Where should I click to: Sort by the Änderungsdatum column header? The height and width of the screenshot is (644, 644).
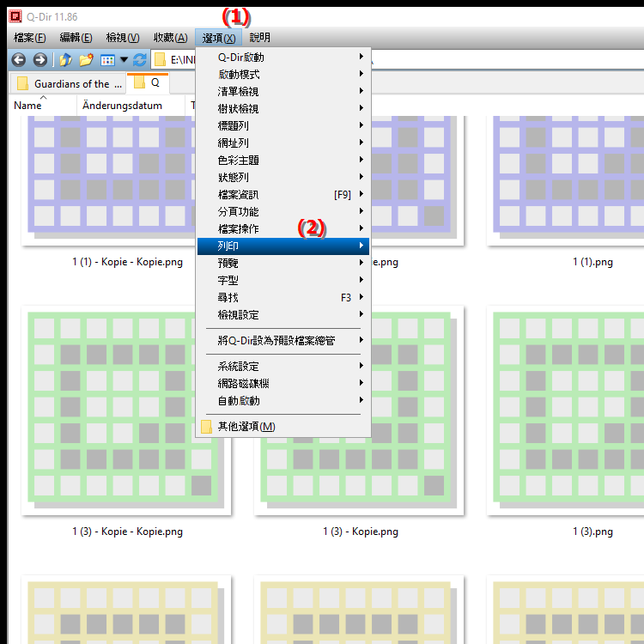point(131,106)
